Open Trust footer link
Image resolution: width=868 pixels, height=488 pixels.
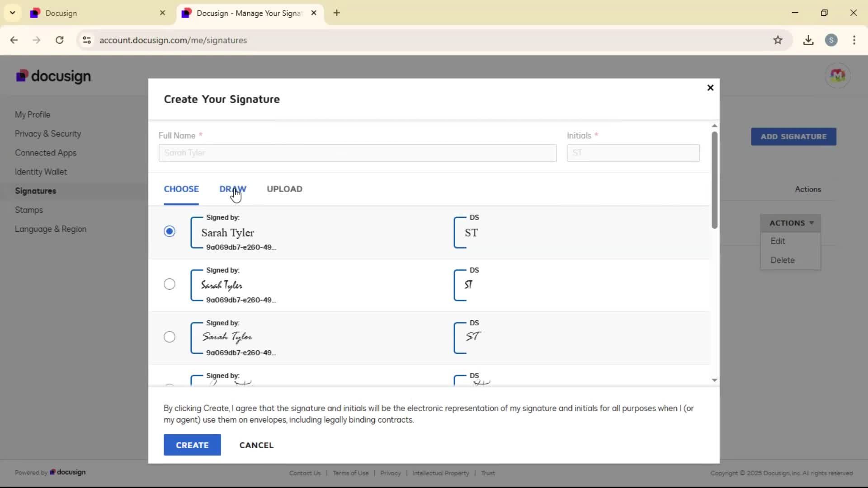click(488, 473)
